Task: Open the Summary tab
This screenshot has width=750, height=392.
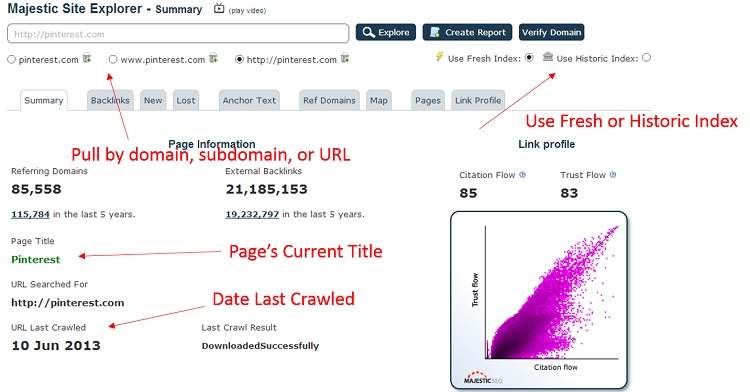Action: pos(44,100)
